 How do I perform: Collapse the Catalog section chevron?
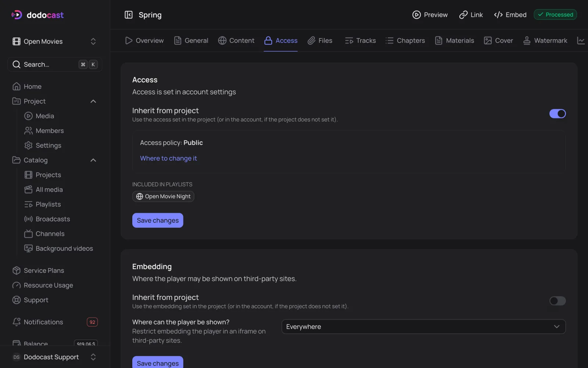coord(93,160)
